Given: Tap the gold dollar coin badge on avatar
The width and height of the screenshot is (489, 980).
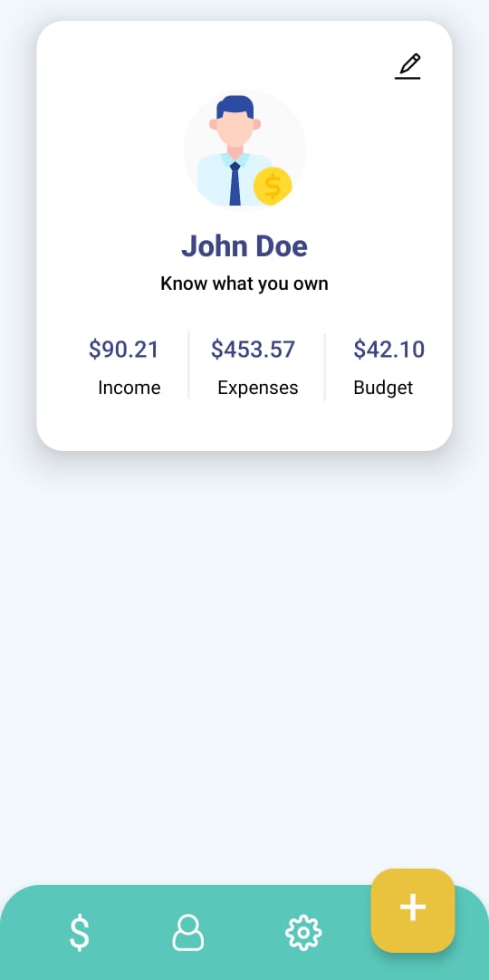Looking at the screenshot, I should click(x=273, y=186).
